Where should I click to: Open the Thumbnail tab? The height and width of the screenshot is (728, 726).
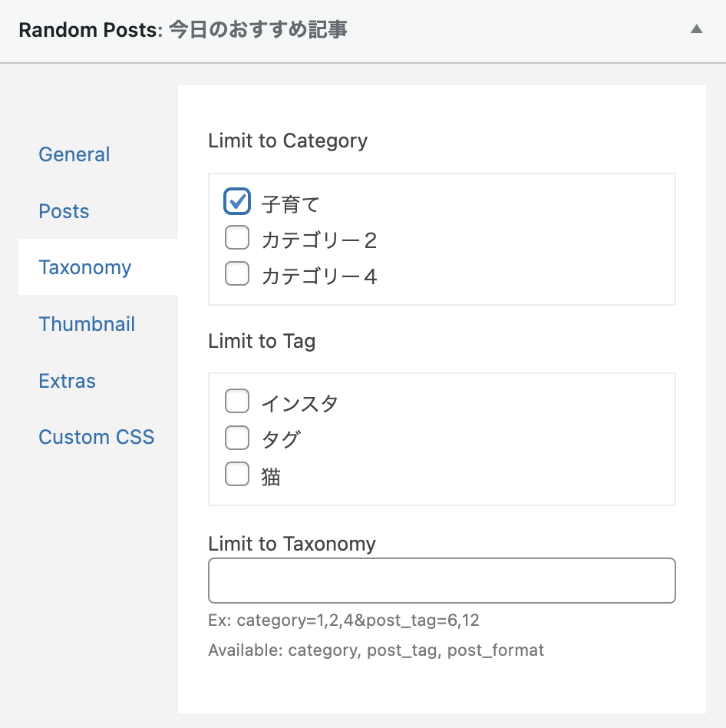tap(87, 324)
